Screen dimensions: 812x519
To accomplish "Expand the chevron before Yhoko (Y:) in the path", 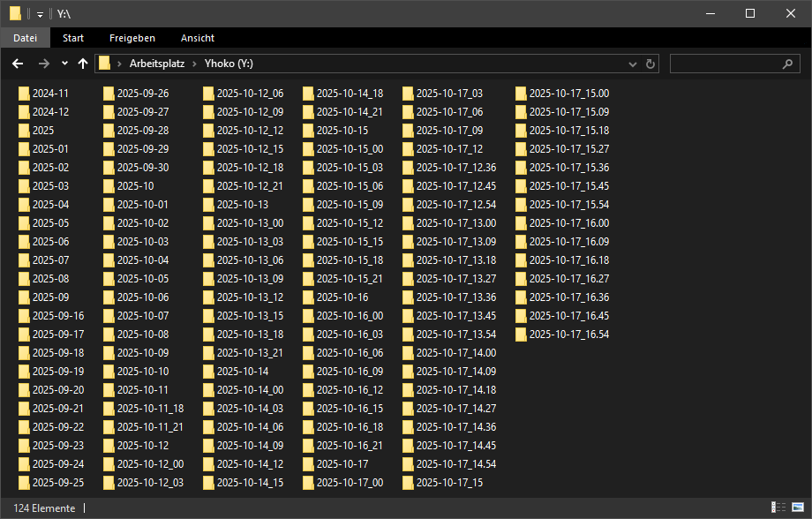I will click(194, 64).
